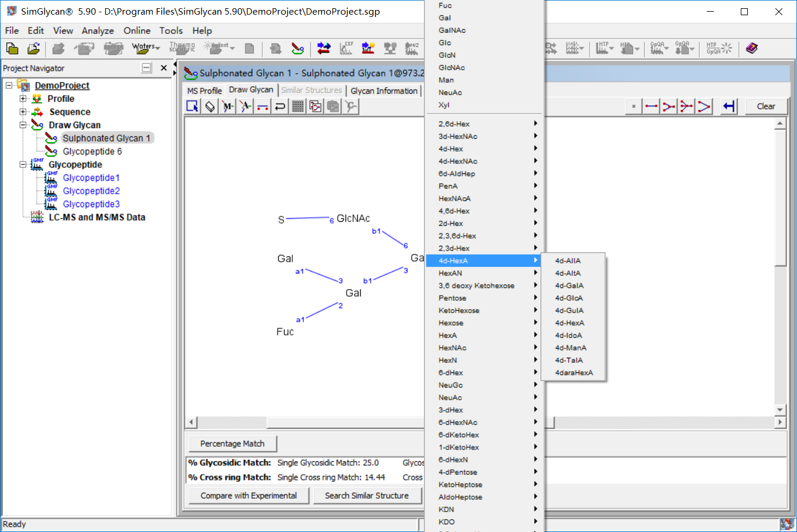Image resolution: width=797 pixels, height=532 pixels.
Task: Click the GlcNAc residue on the canvas
Action: coord(353,219)
